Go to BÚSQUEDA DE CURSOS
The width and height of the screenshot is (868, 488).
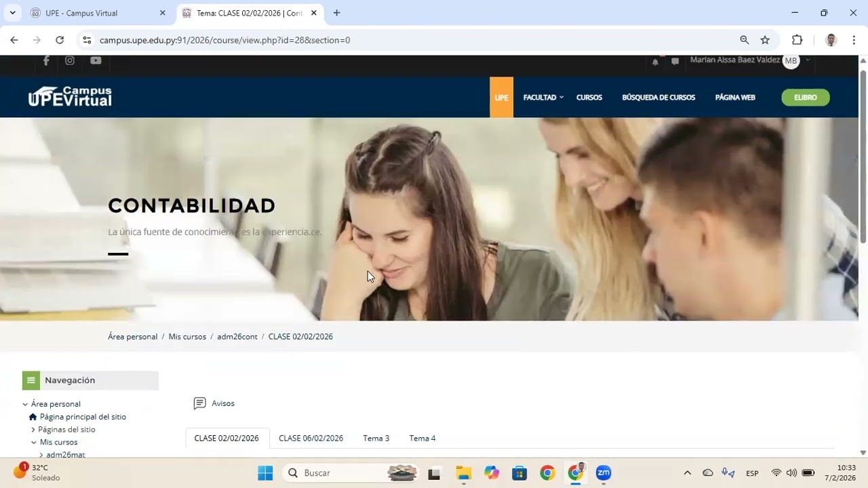[658, 98]
